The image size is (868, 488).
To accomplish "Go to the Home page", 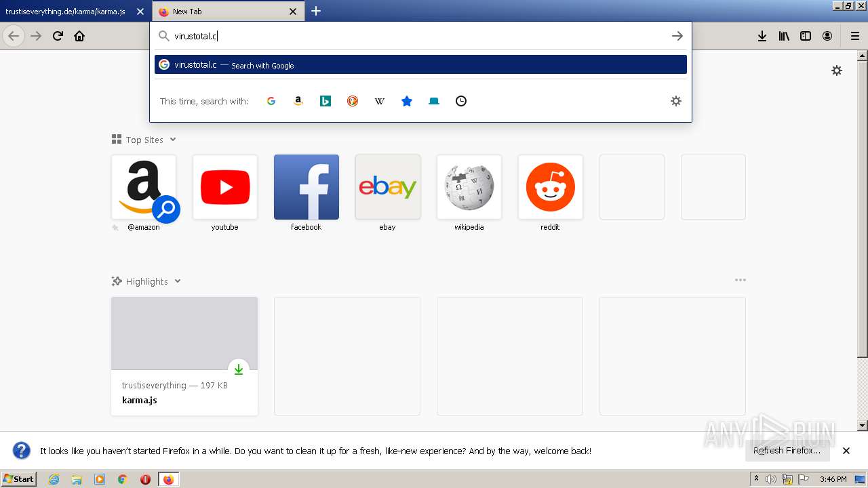I will [x=79, y=36].
